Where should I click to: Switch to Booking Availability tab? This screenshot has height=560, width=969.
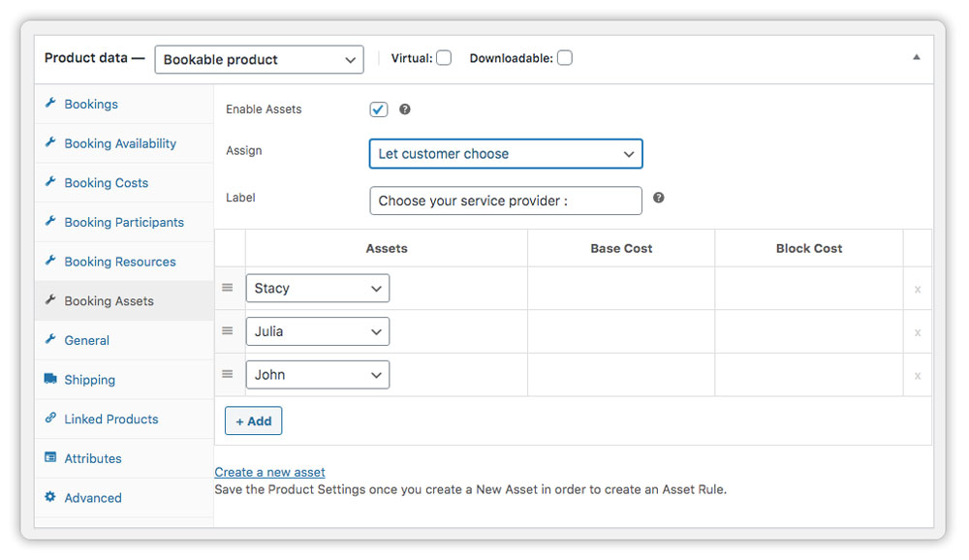click(124, 143)
